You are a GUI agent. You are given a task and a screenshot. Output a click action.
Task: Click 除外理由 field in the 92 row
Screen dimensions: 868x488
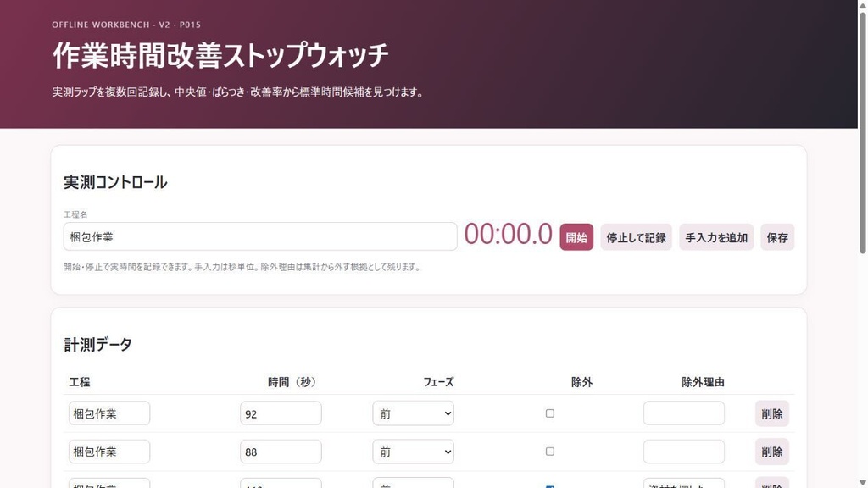coord(684,413)
